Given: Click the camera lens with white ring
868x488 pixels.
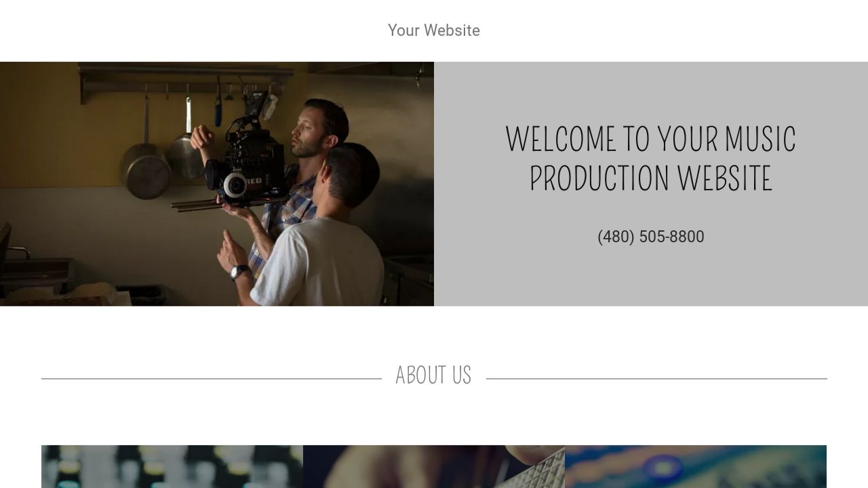Looking at the screenshot, I should pos(234,184).
